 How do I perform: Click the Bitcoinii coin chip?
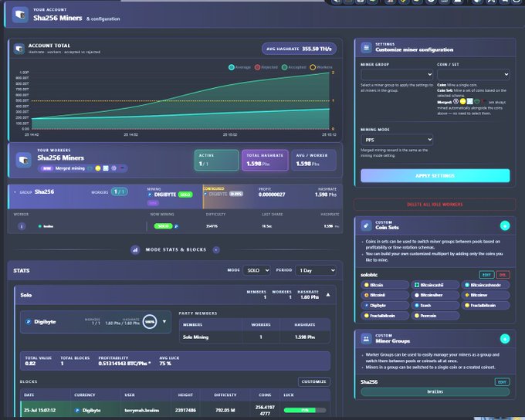click(x=384, y=295)
